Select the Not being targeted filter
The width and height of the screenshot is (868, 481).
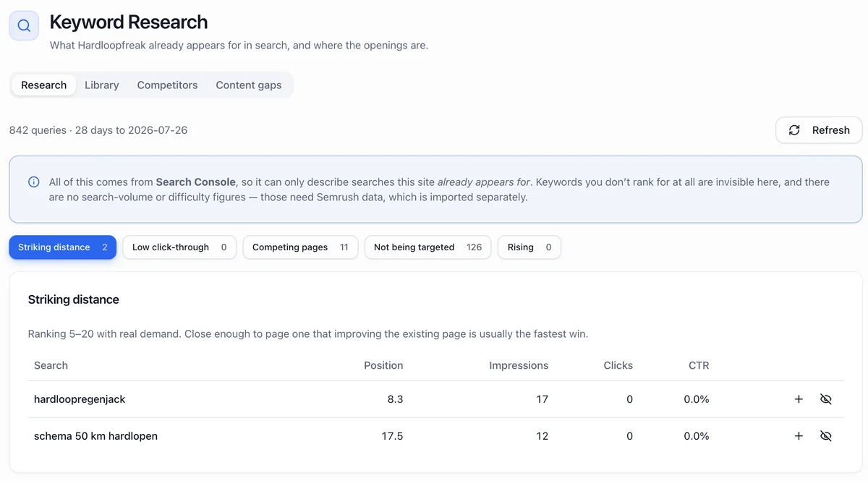(427, 247)
